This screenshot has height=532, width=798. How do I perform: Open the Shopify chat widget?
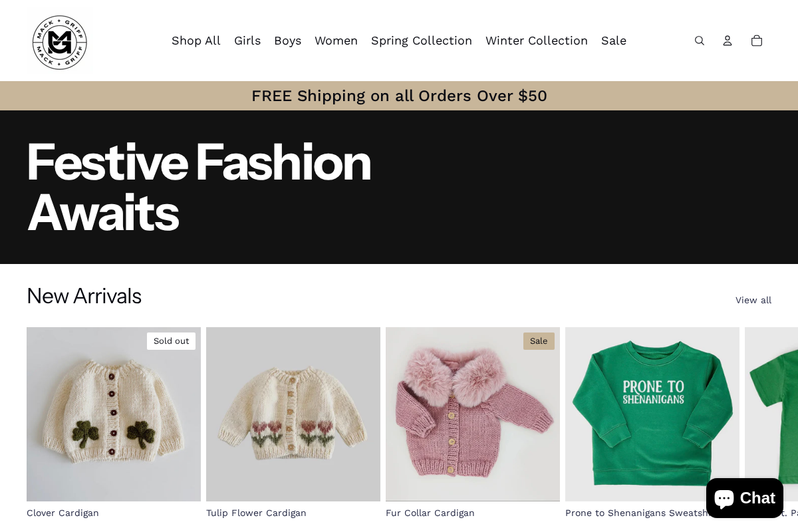point(744,497)
